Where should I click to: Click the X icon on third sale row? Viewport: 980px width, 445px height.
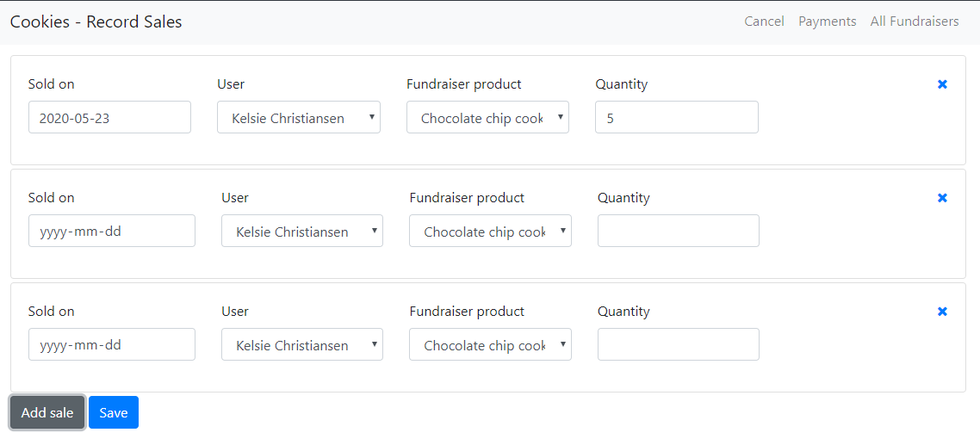click(x=942, y=312)
